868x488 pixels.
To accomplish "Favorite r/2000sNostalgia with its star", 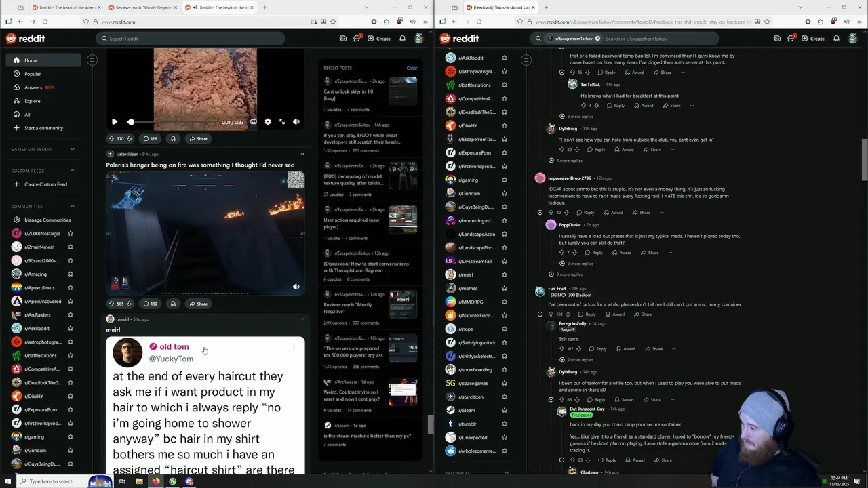I will coord(71,233).
